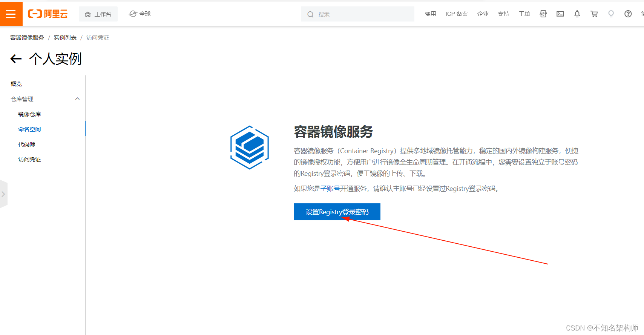Image resolution: width=644 pixels, height=335 pixels.
Task: Open the notification bell
Action: (577, 14)
